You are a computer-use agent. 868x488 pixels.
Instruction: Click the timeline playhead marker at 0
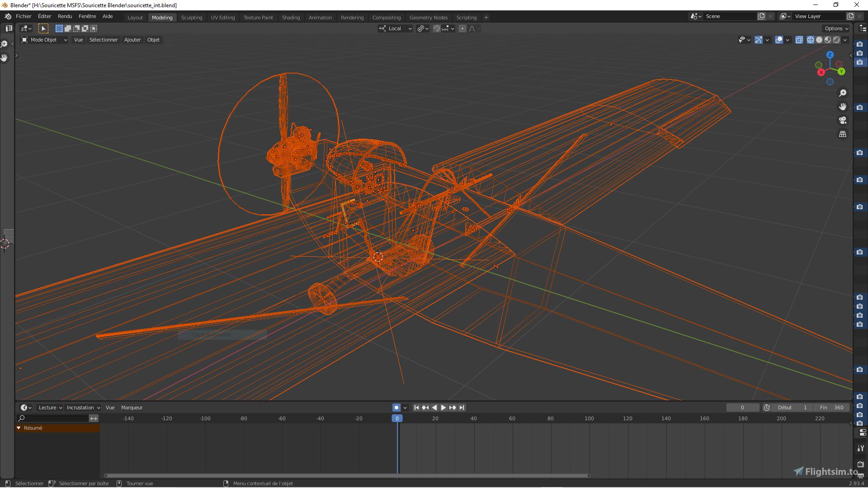click(397, 418)
